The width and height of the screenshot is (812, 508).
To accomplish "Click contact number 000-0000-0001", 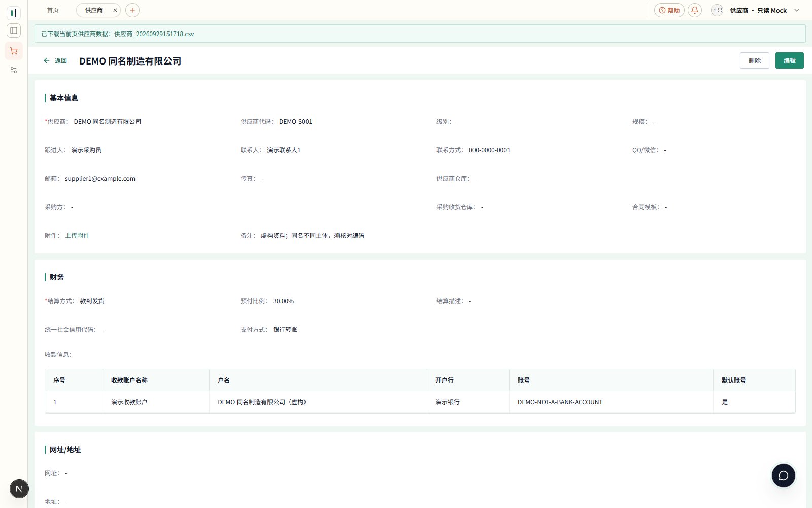I will (490, 150).
